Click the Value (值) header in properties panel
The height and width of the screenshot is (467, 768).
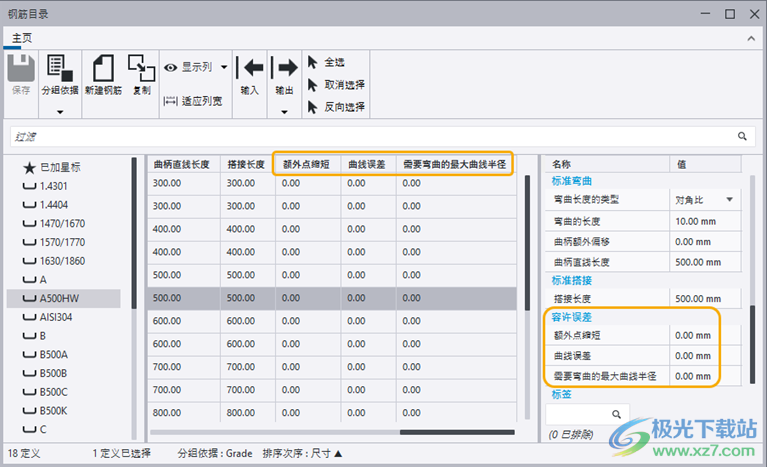pyautogui.click(x=705, y=164)
